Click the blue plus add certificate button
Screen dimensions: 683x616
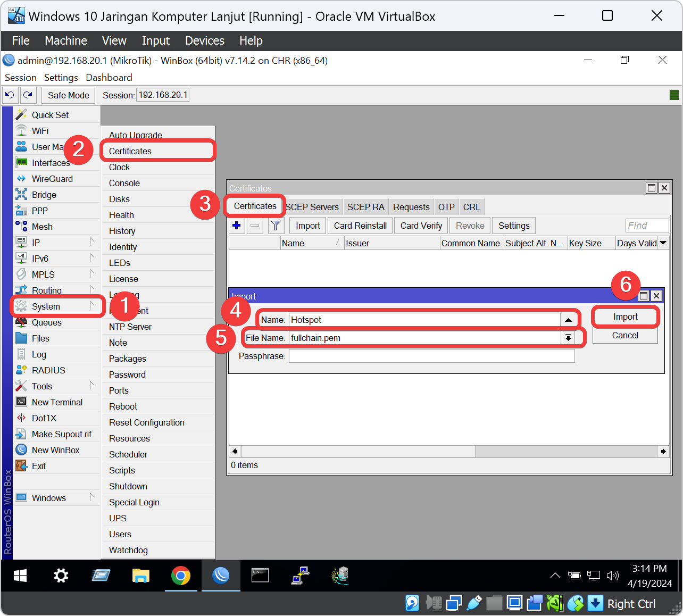pyautogui.click(x=237, y=226)
